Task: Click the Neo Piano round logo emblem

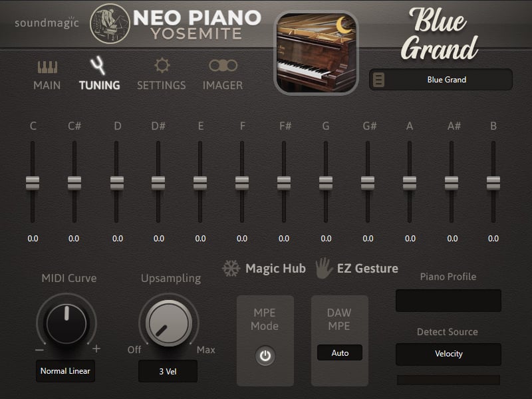Action: tap(110, 23)
